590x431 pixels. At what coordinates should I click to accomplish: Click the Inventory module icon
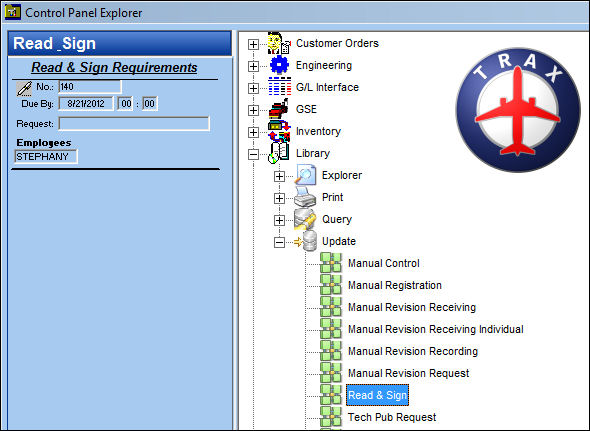click(279, 131)
